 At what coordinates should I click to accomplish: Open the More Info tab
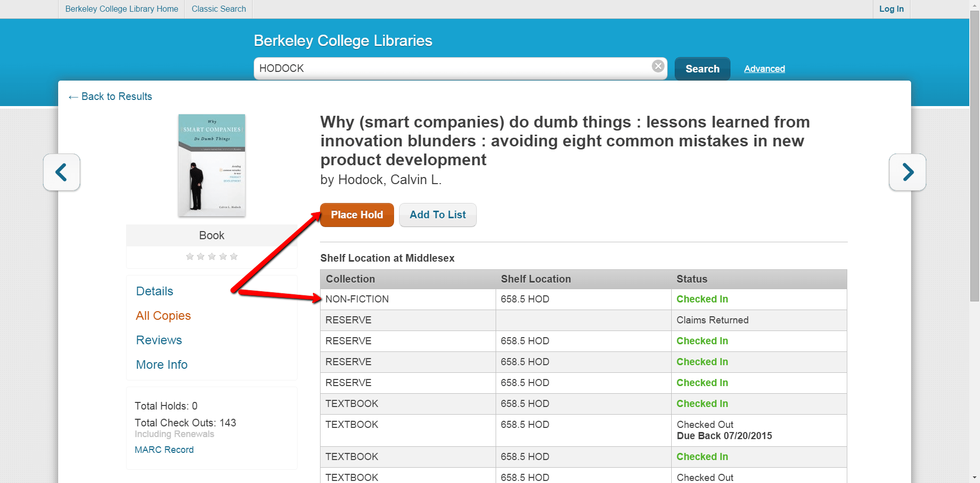point(162,365)
